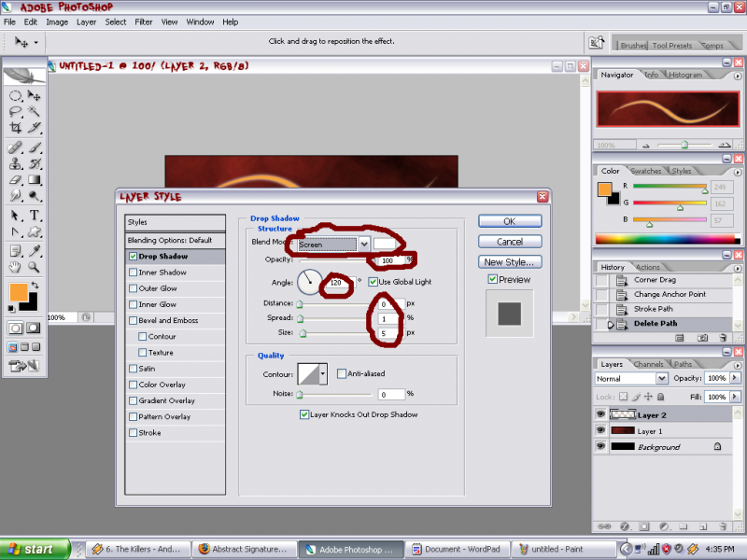Image resolution: width=747 pixels, height=560 pixels.
Task: Switch to the Channels tab
Action: tap(648, 364)
